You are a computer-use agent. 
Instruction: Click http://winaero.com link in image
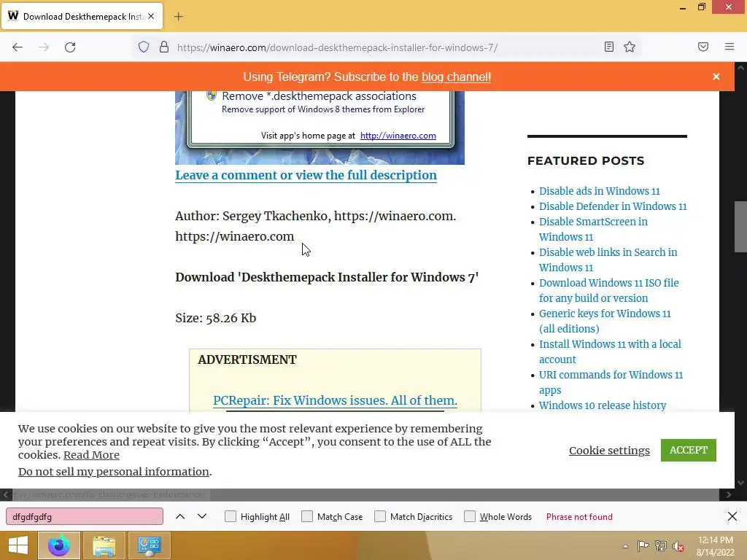click(398, 135)
